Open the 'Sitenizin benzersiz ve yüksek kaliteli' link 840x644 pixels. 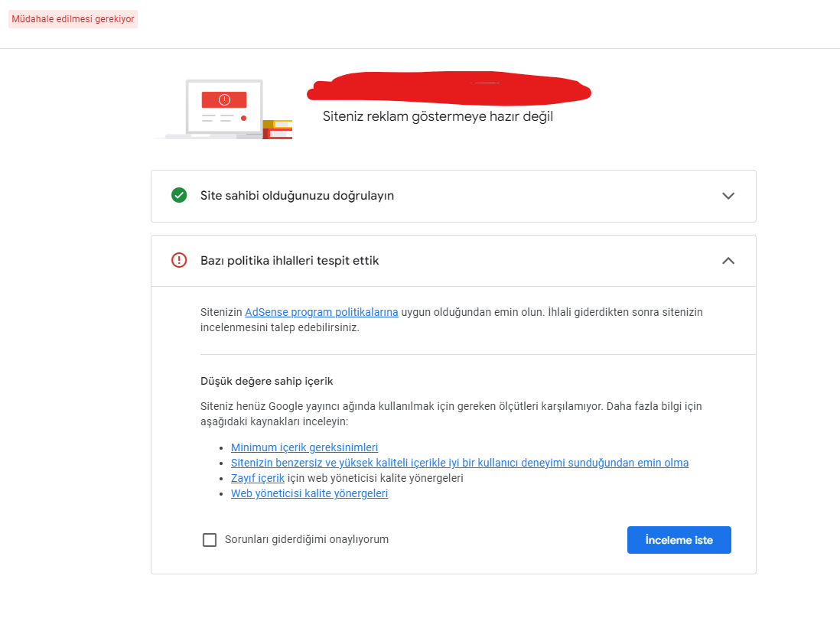(460, 463)
